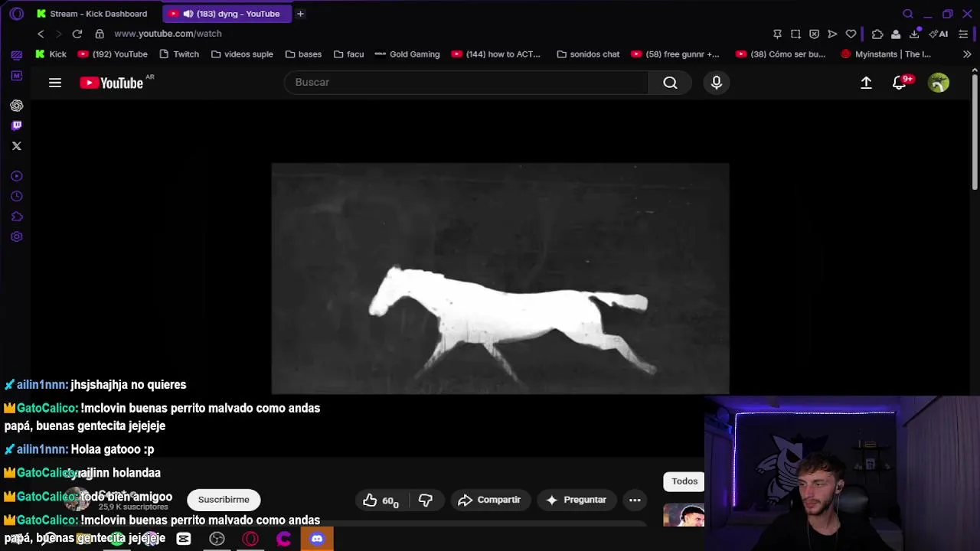980x551 pixels.
Task: View site security lock information
Action: [x=100, y=34]
